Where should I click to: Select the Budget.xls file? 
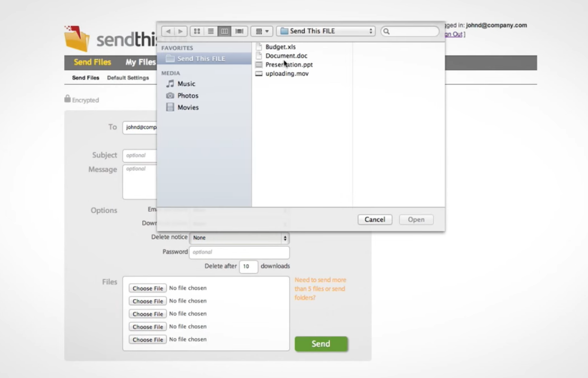click(x=280, y=47)
